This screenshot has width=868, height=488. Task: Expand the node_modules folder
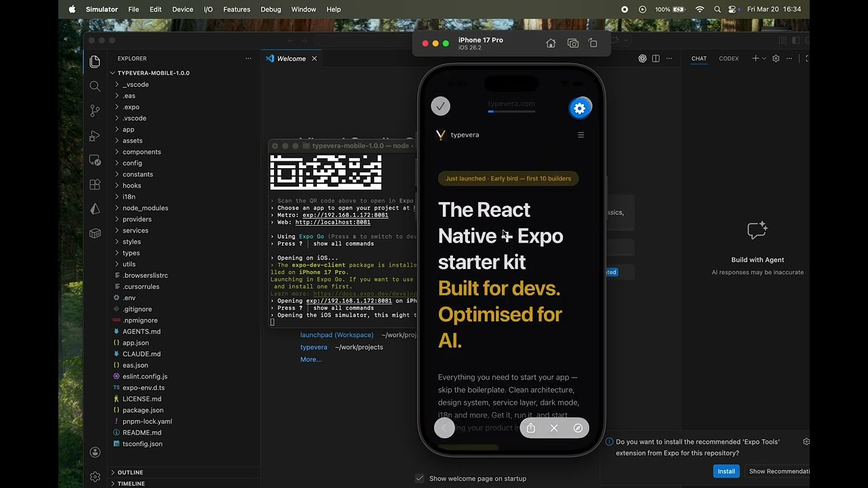[145, 208]
